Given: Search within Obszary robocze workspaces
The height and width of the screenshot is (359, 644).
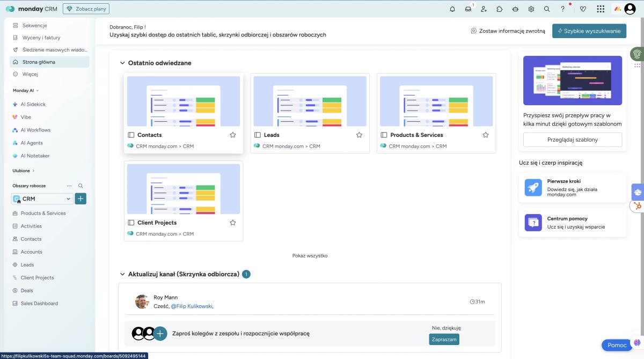Looking at the screenshot, I should click(80, 186).
